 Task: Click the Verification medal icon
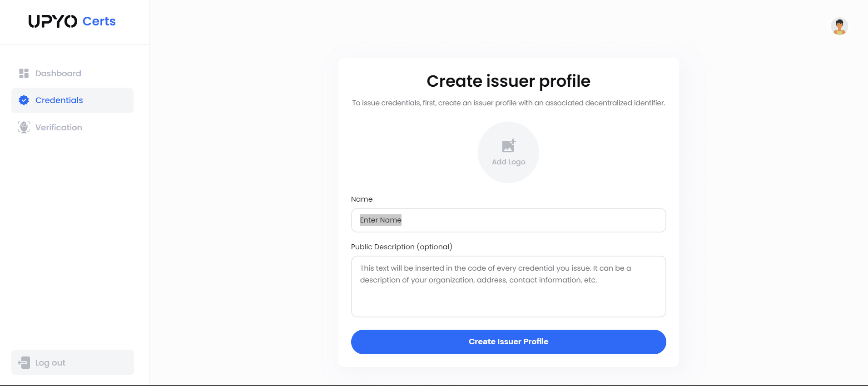click(24, 127)
